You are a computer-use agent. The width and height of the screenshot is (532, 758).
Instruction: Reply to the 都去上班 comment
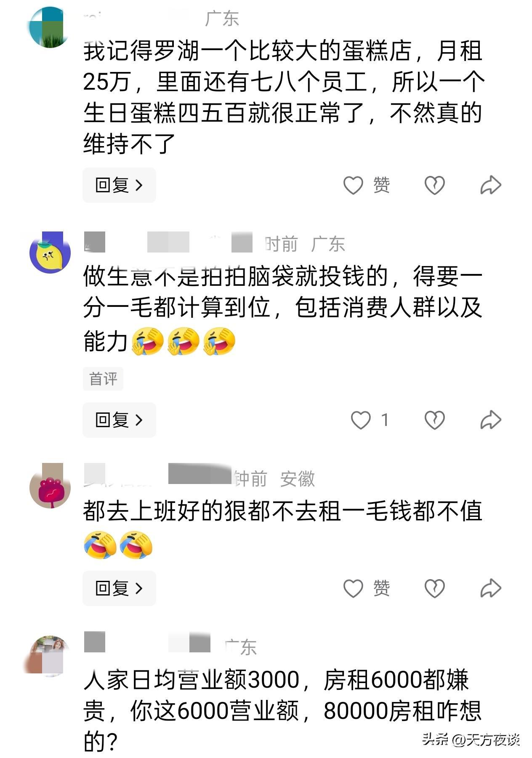click(119, 588)
